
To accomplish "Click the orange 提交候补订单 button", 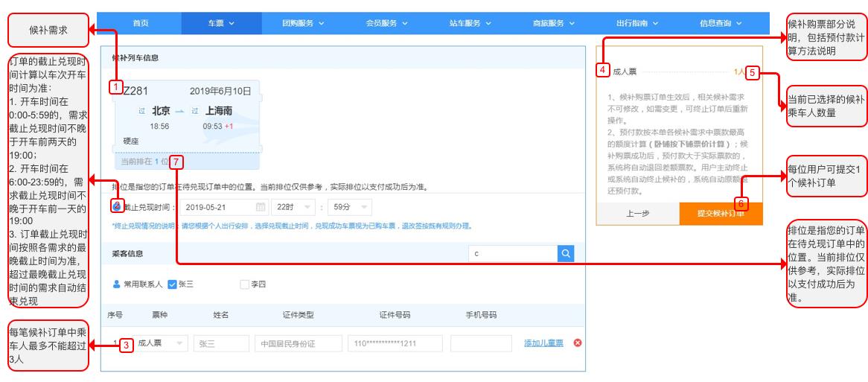I will click(721, 214).
